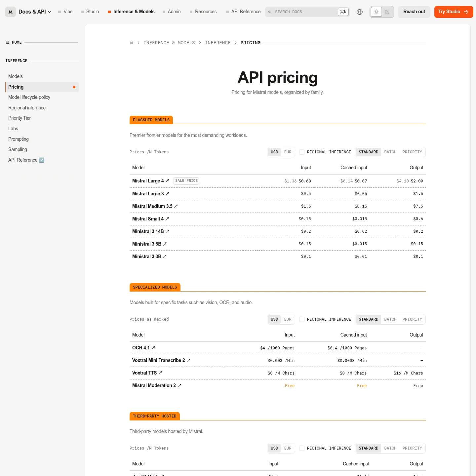This screenshot has width=476, height=476.
Task: Open the Docs & API dropdown chevron
Action: coord(50,12)
